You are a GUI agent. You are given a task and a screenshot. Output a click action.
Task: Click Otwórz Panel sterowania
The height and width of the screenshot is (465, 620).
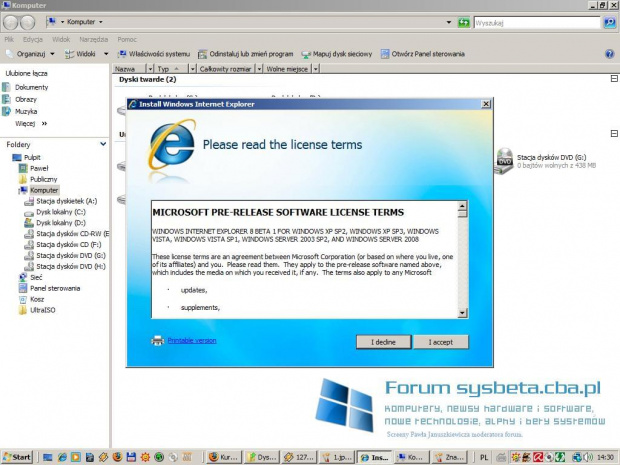click(x=422, y=54)
